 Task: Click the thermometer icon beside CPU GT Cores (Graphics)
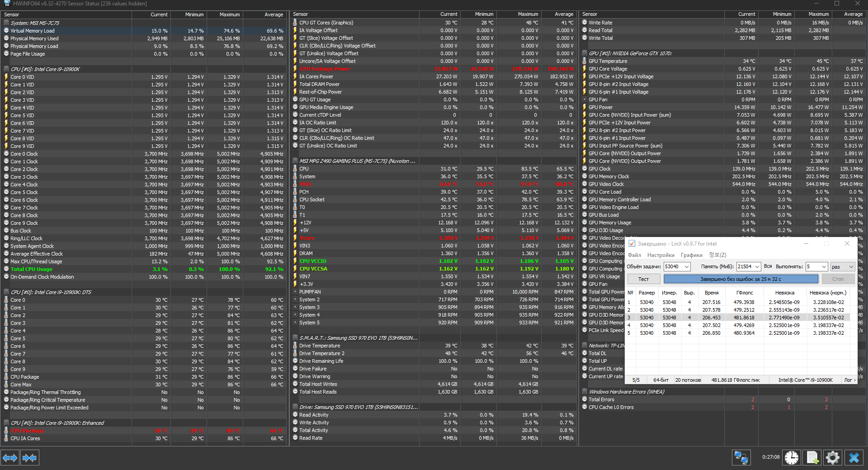[x=295, y=23]
